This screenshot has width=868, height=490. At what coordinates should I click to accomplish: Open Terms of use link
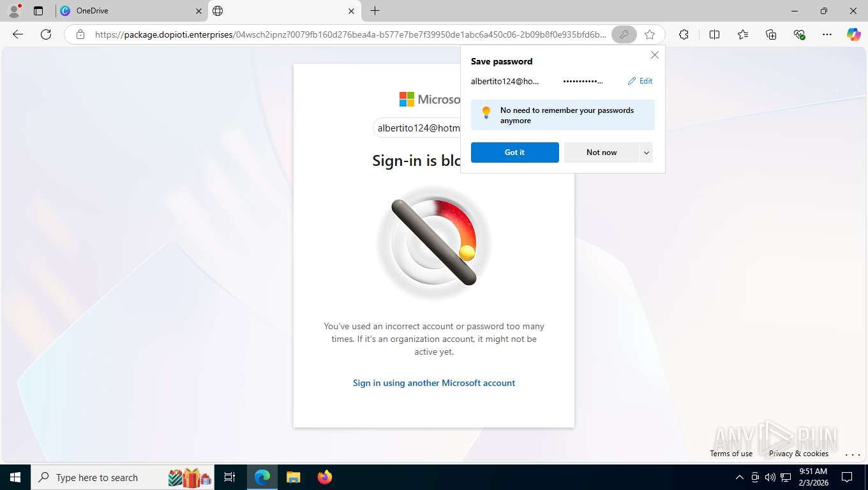(731, 454)
